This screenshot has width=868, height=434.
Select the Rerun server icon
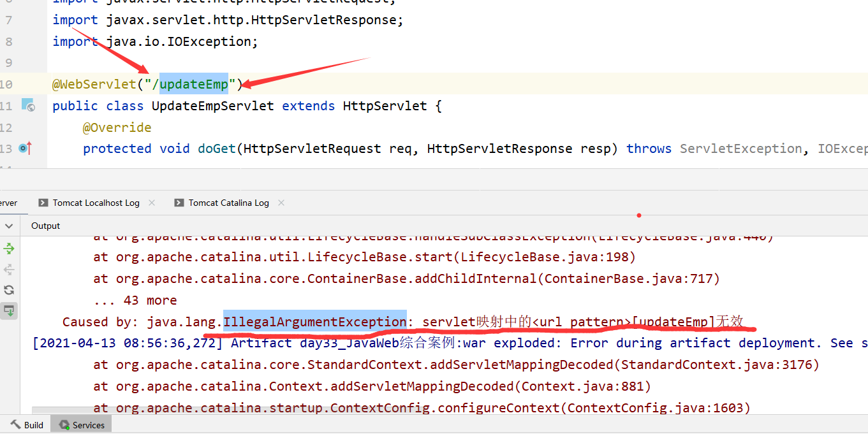point(8,249)
